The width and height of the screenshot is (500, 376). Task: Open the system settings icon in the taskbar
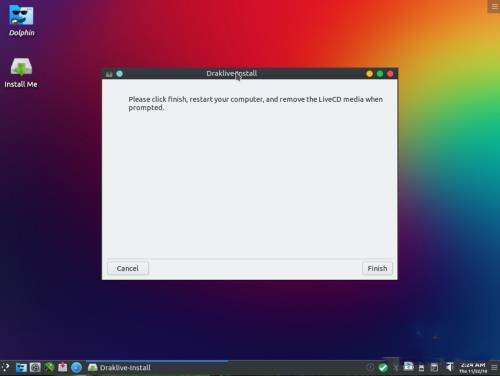coord(35,368)
